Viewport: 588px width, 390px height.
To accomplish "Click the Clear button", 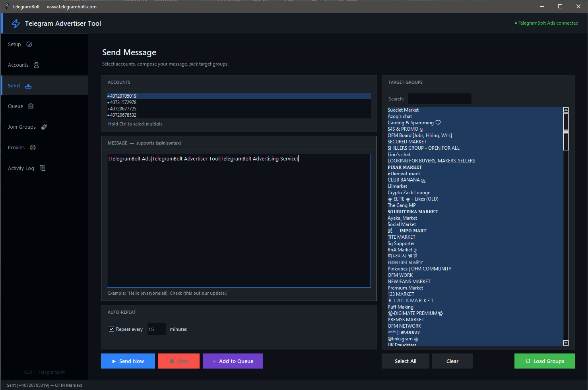I will click(452, 361).
